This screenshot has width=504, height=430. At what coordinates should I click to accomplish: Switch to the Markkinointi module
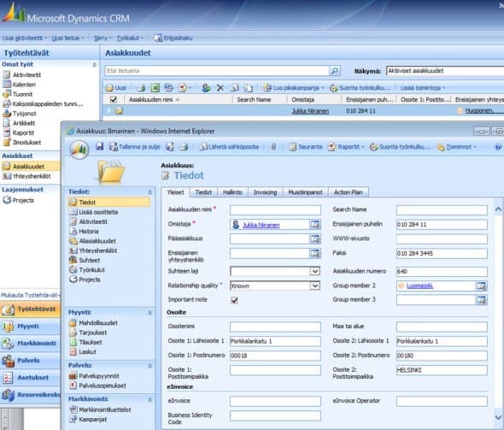(x=30, y=343)
